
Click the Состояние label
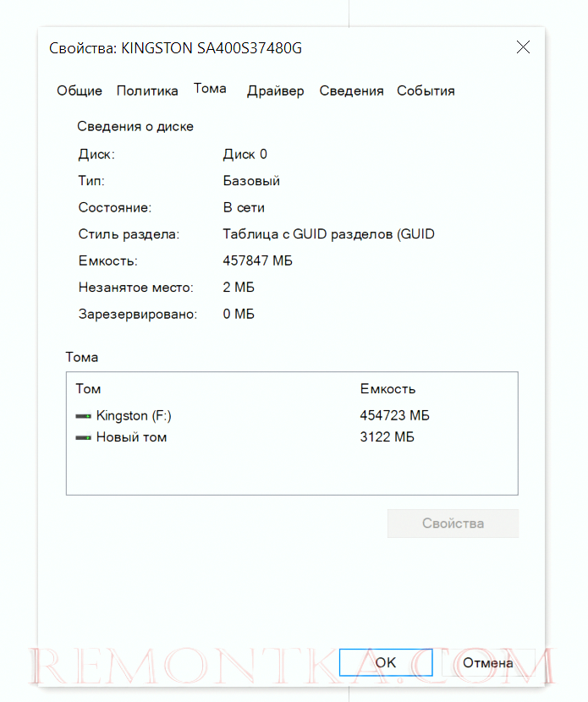click(x=115, y=208)
